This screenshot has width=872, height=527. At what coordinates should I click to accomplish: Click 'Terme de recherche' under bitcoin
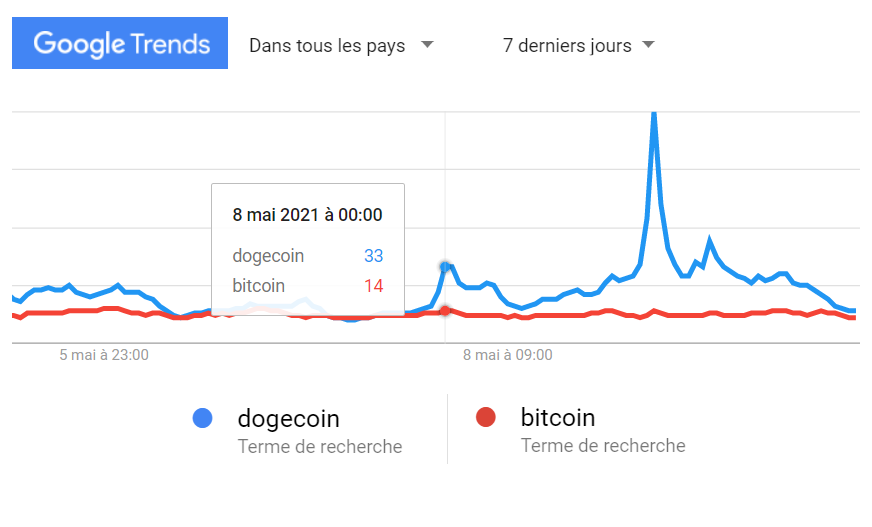point(603,445)
